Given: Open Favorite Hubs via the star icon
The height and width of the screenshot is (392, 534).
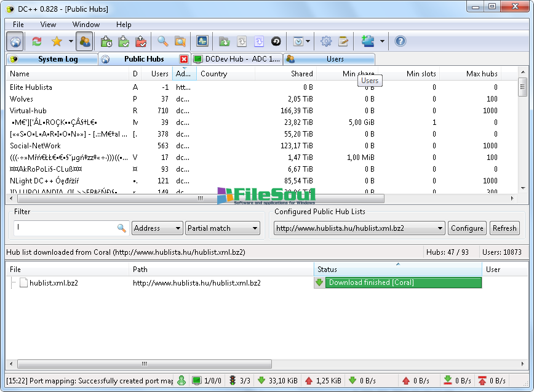Looking at the screenshot, I should pos(57,42).
